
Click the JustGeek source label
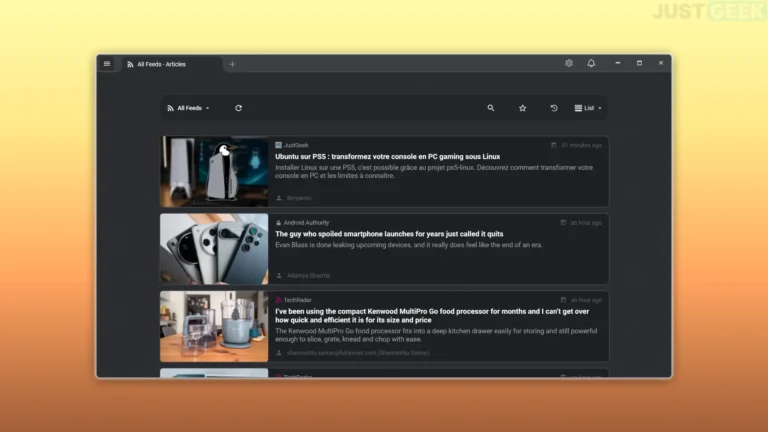click(296, 145)
